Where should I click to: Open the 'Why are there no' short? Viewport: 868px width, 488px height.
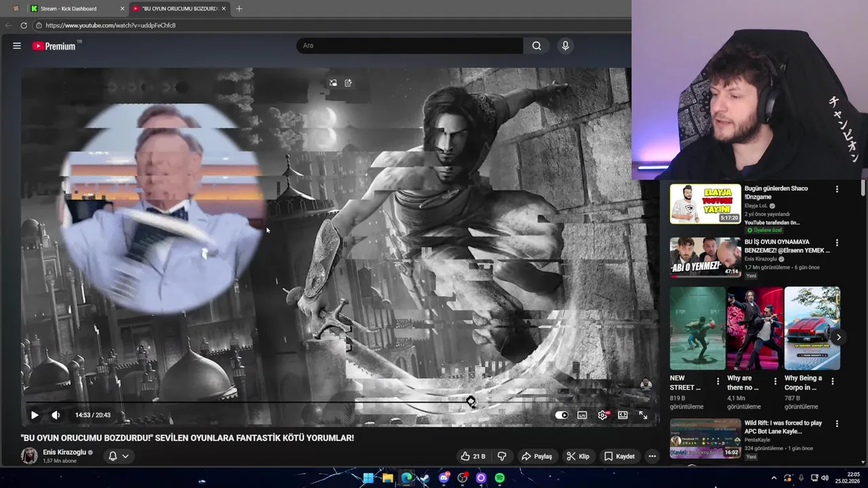click(x=755, y=328)
